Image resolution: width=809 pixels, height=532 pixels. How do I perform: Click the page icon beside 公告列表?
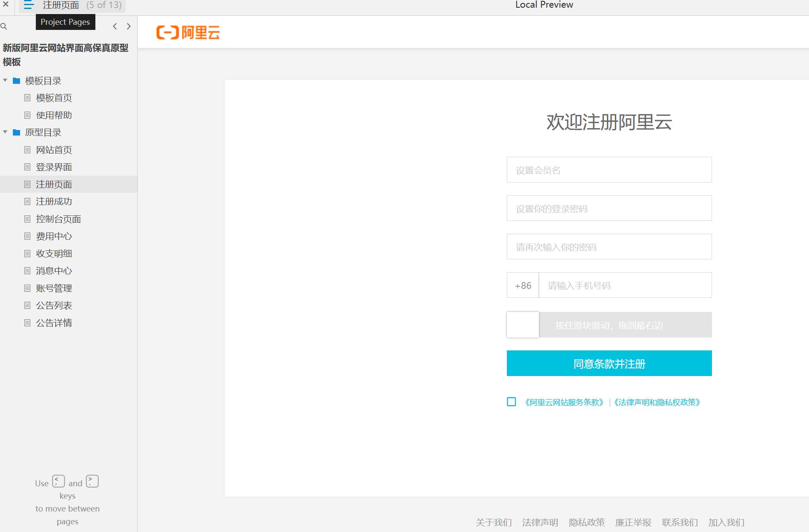27,306
